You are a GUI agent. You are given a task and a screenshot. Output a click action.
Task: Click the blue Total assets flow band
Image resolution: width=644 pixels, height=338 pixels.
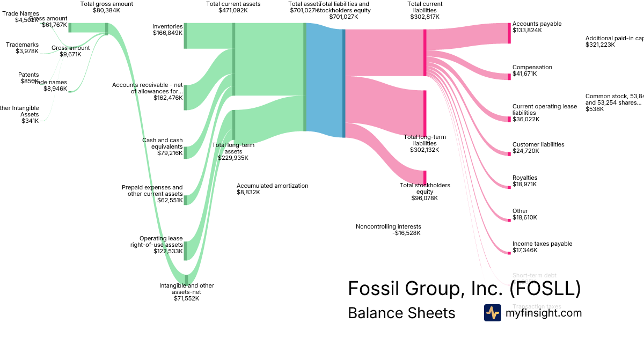pyautogui.click(x=325, y=80)
